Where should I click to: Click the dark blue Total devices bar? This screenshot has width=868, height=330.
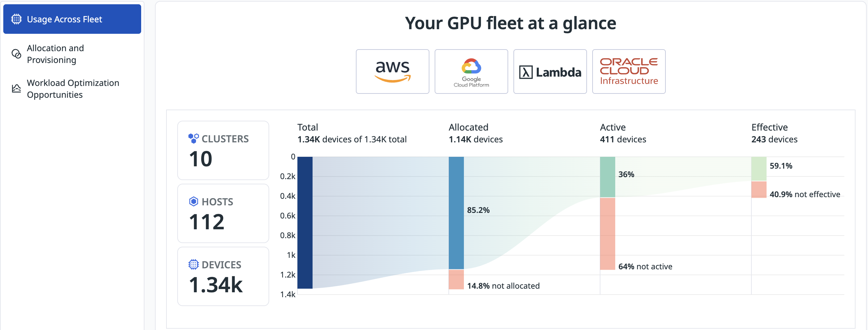(305, 222)
